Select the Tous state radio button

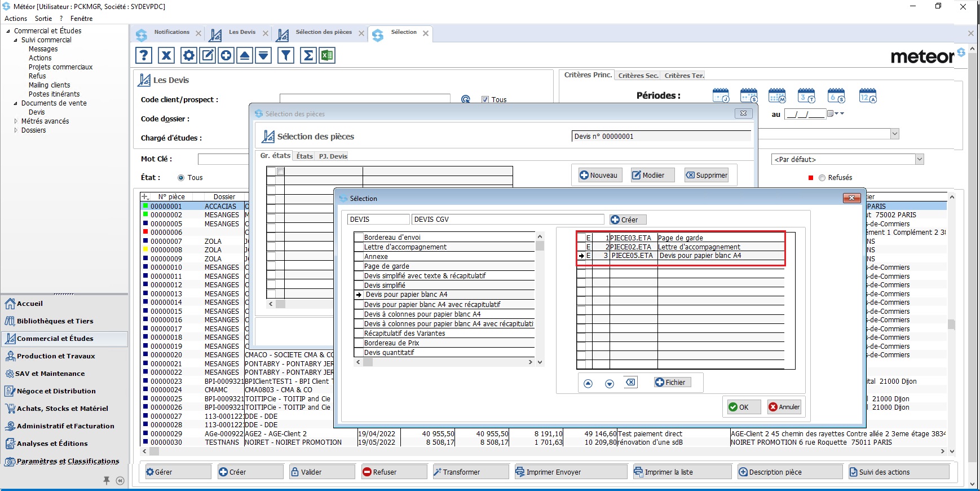181,178
